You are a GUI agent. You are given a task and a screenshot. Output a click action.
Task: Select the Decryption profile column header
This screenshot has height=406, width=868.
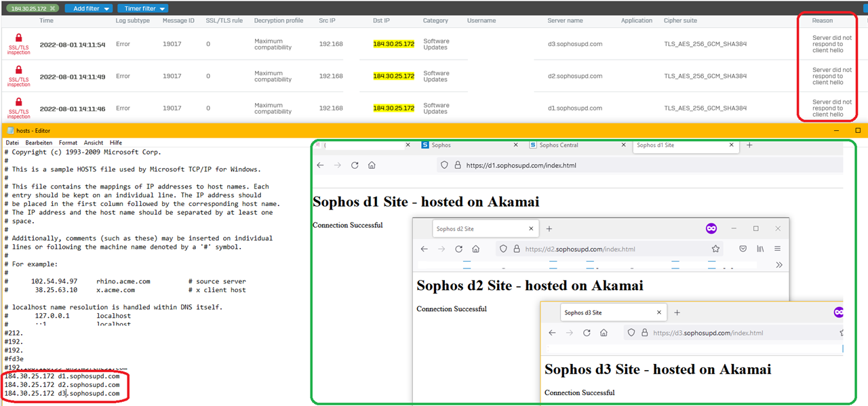[279, 21]
